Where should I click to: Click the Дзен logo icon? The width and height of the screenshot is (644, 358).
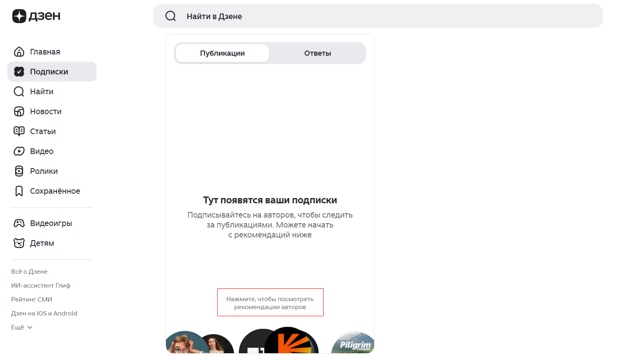click(19, 16)
